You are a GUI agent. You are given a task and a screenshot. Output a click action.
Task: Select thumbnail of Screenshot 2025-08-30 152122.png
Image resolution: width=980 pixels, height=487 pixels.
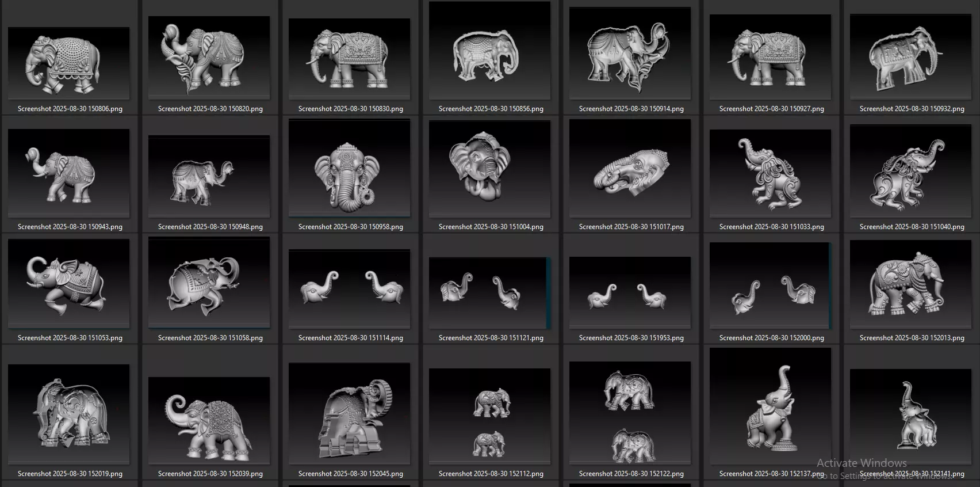(630, 413)
